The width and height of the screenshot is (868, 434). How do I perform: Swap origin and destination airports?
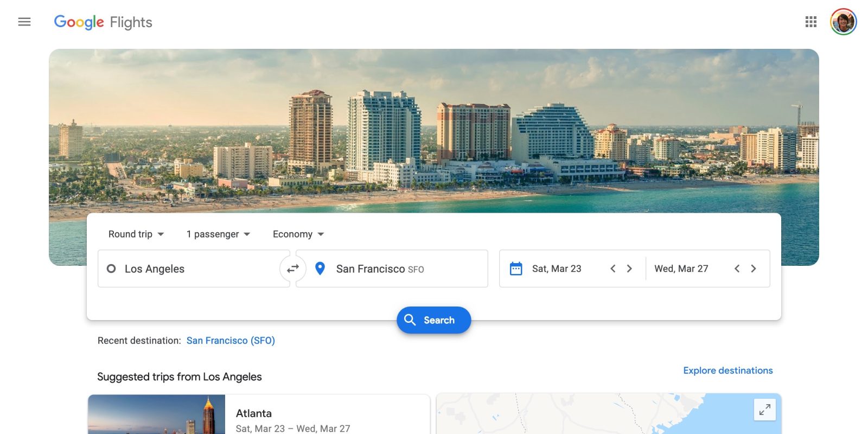coord(293,269)
